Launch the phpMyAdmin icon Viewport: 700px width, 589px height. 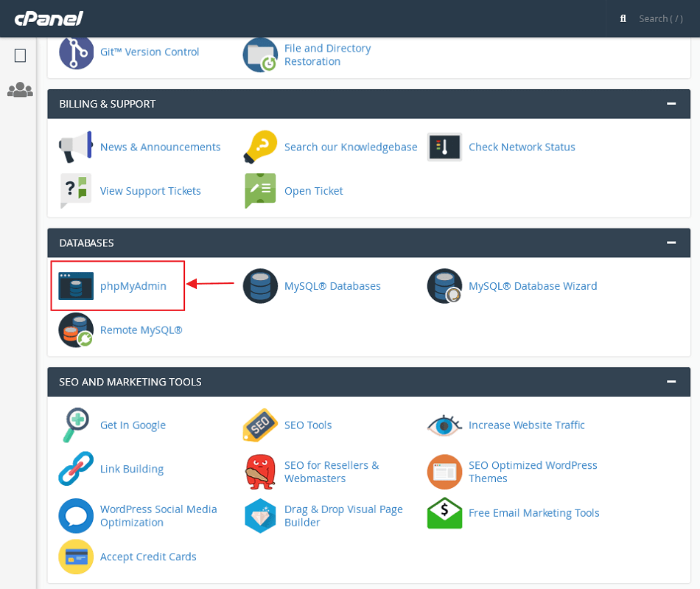(76, 286)
